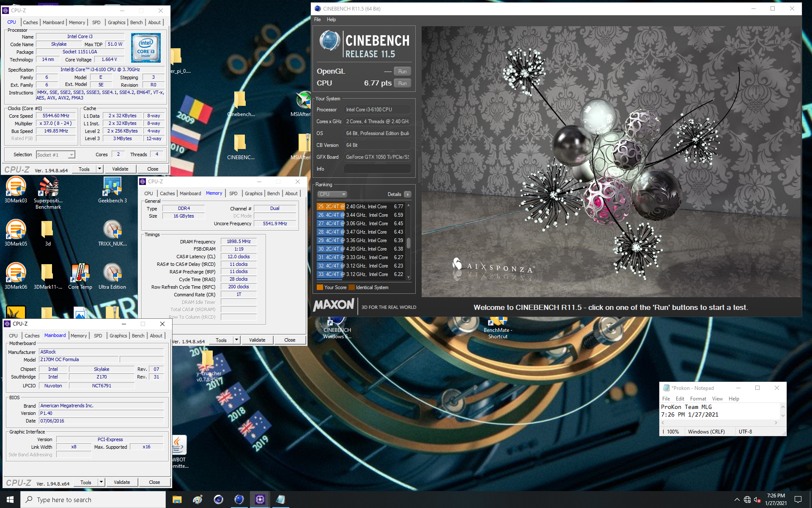812x508 pixels.
Task: Click the Intel Core i3 logo in CPU-Z
Action: pos(146,48)
